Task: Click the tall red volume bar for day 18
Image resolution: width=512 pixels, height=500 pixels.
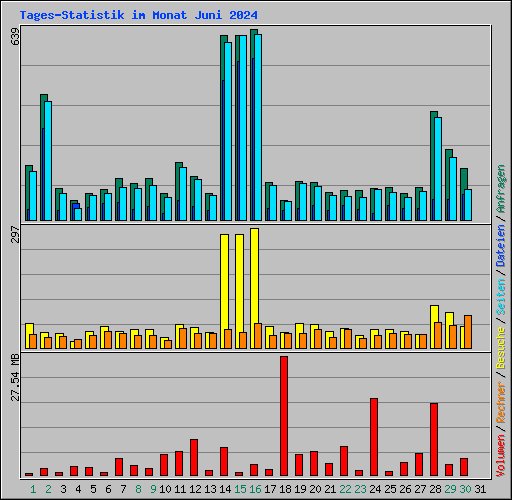Action: click(284, 416)
